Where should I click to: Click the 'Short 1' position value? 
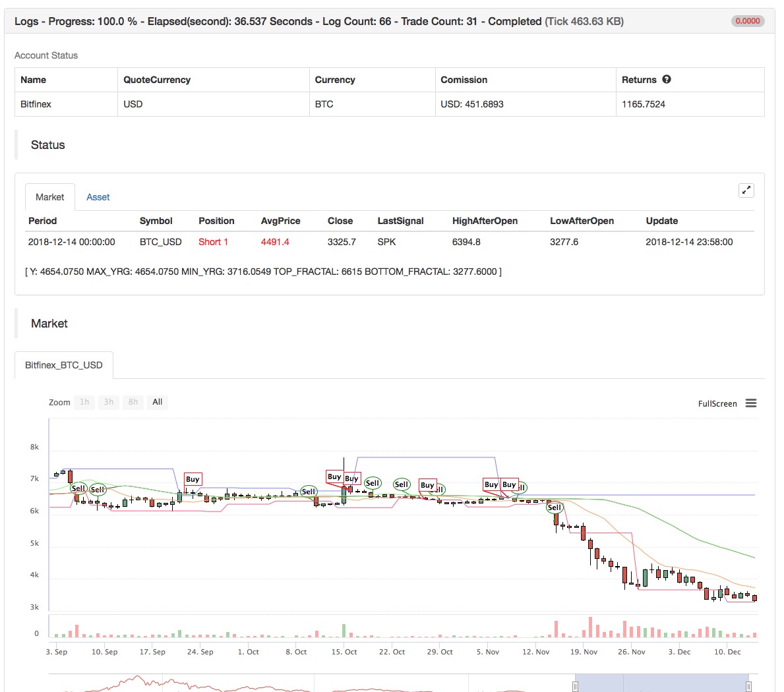pyautogui.click(x=213, y=242)
